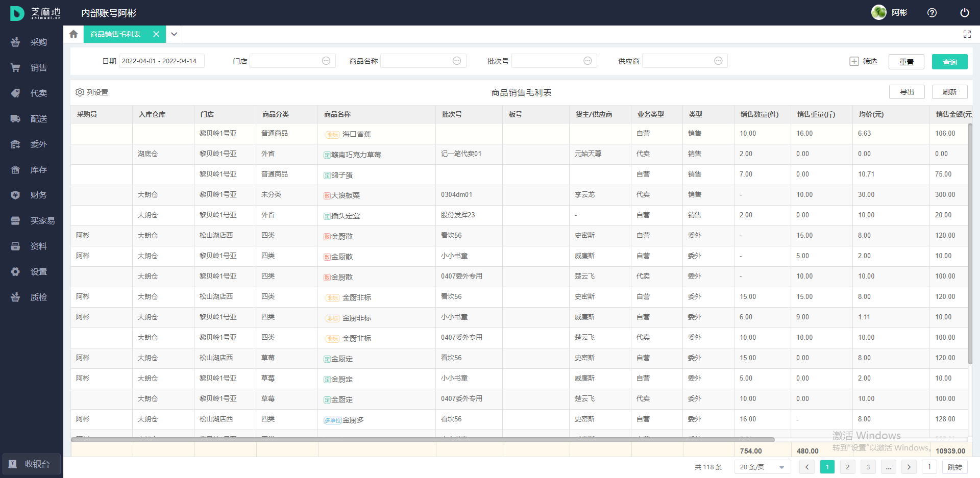Image resolution: width=980 pixels, height=478 pixels.
Task: Open the 财务 sidebar module
Action: (x=32, y=195)
